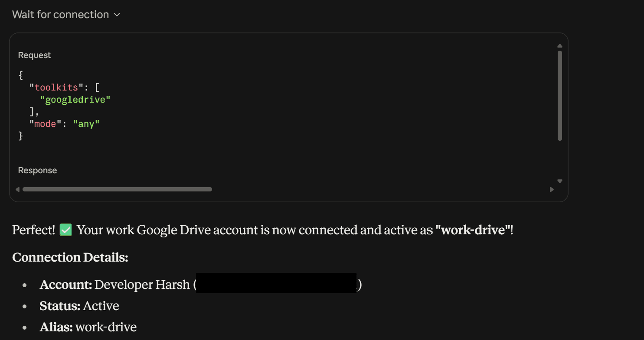This screenshot has height=340, width=644.
Task: Click the Response section label
Action: click(x=37, y=171)
